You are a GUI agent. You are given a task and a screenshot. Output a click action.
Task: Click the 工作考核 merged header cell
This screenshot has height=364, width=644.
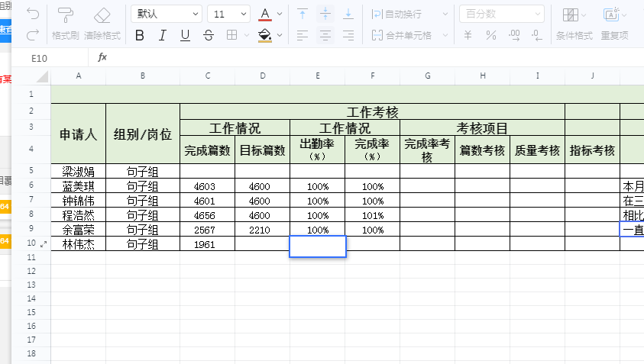click(x=373, y=111)
